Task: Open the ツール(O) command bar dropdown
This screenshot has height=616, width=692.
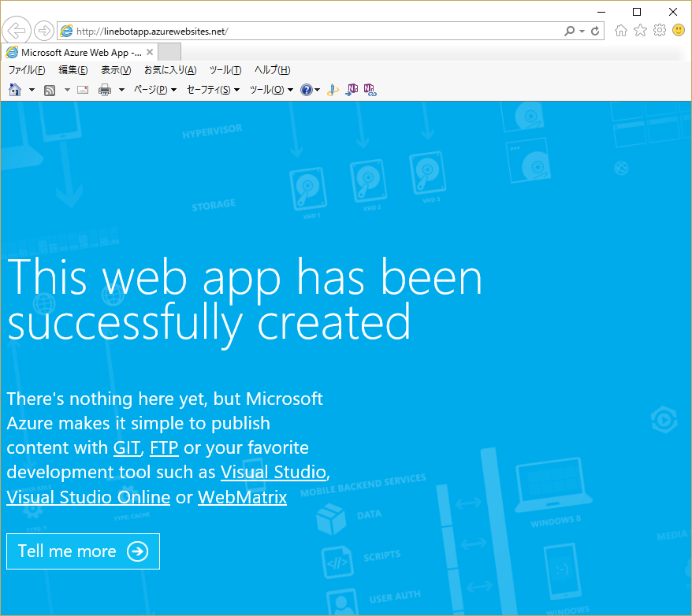Action: coord(271,90)
